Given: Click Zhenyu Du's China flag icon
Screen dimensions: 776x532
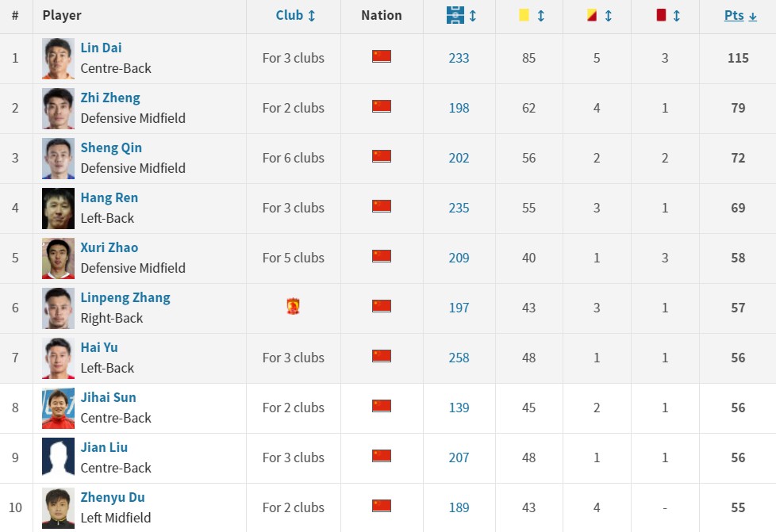Looking at the screenshot, I should [382, 507].
